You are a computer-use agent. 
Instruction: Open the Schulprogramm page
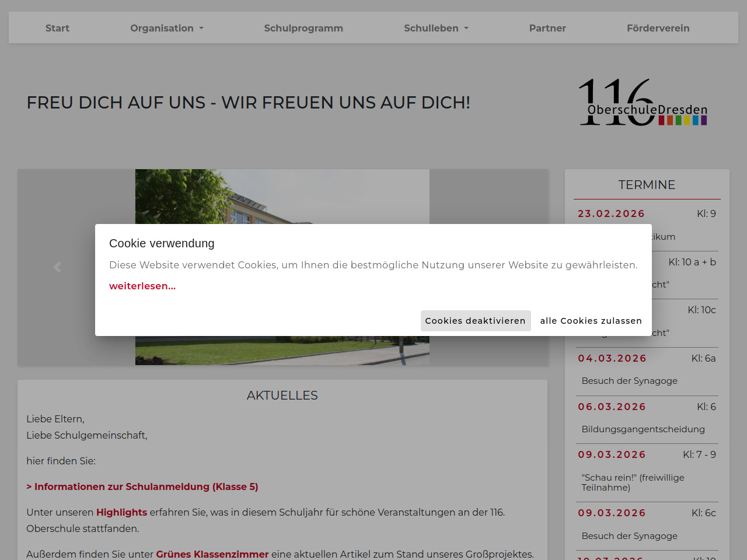click(303, 28)
